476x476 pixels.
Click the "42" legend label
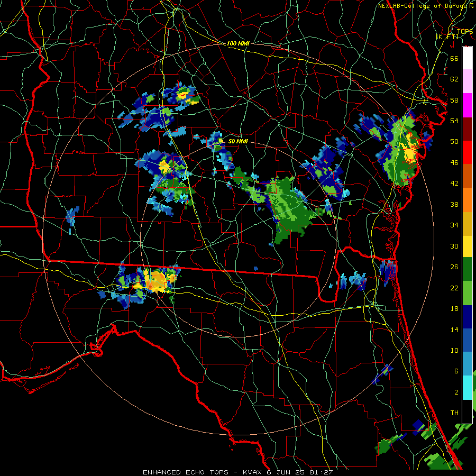(454, 184)
